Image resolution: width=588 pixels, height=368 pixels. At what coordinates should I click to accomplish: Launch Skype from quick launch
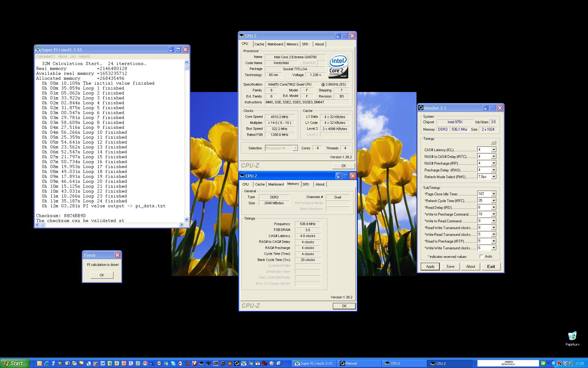[x=173, y=363]
